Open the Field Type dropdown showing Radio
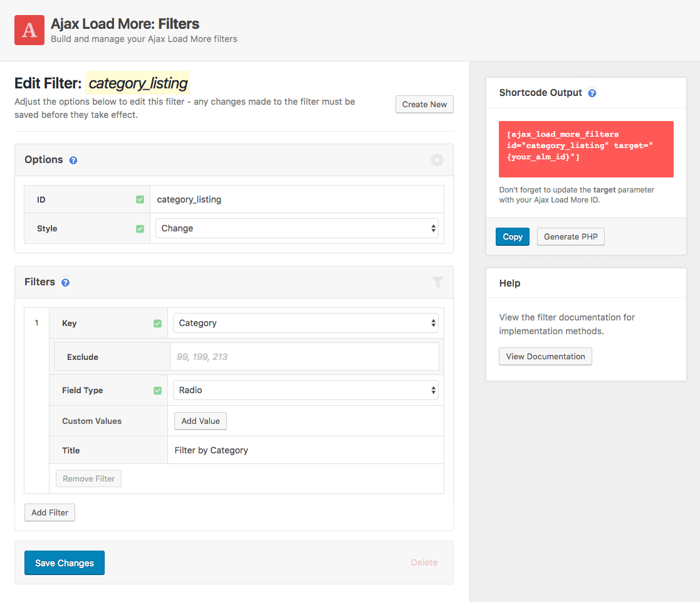Screen dimensions: 700x602 tap(305, 390)
